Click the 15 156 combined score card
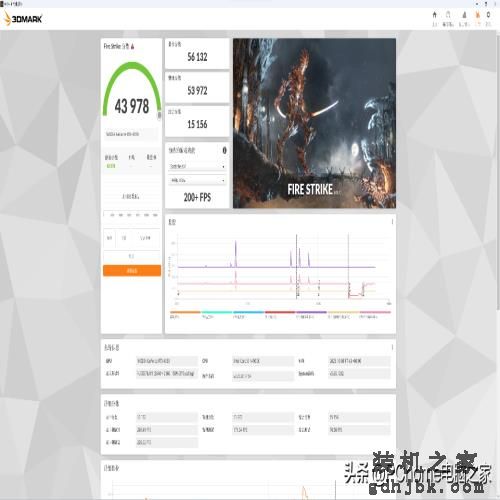500x500 pixels. [x=197, y=121]
